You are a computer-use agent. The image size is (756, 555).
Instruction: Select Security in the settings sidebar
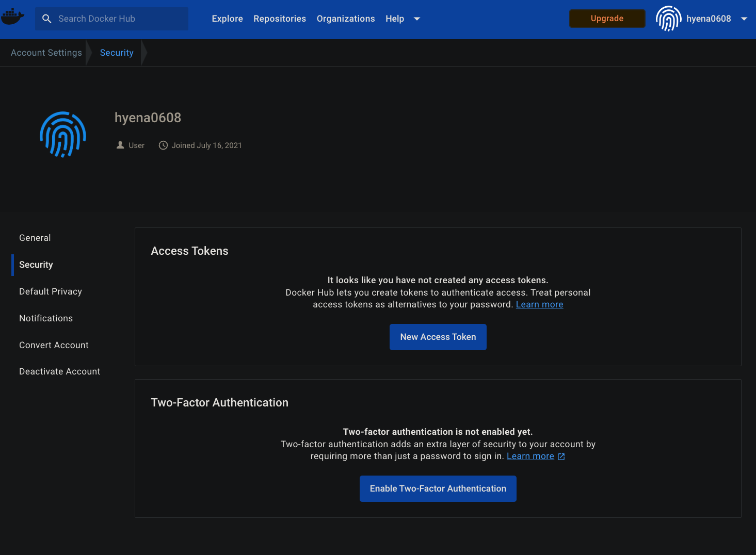coord(36,265)
